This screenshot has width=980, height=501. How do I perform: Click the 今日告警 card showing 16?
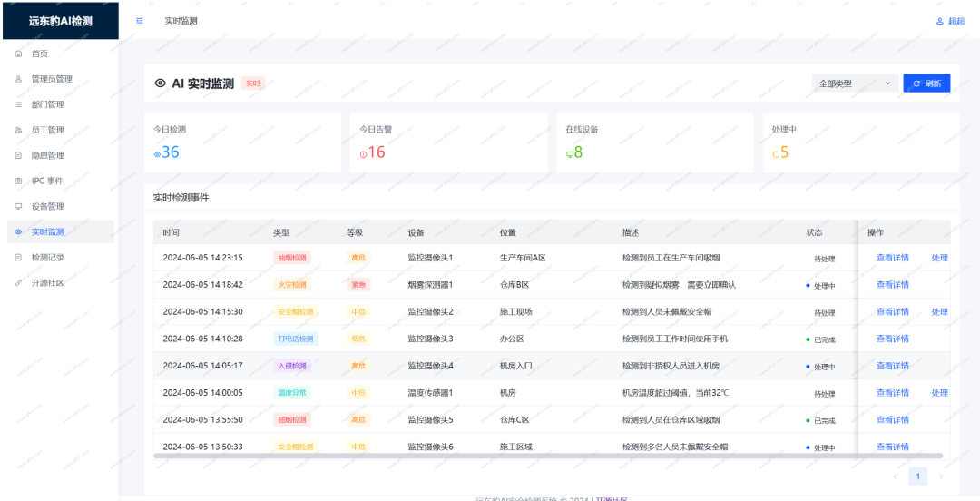(x=449, y=143)
